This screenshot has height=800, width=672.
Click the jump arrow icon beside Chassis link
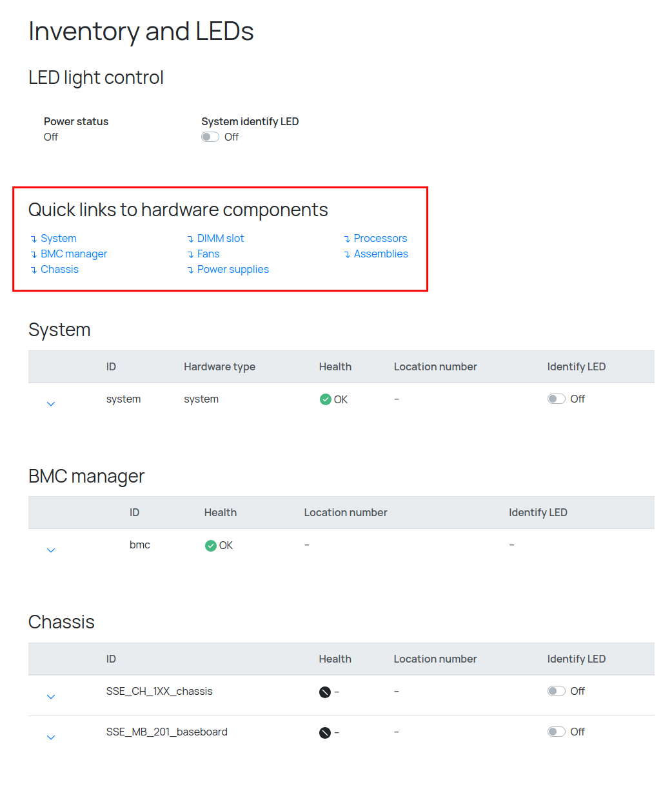(x=34, y=270)
